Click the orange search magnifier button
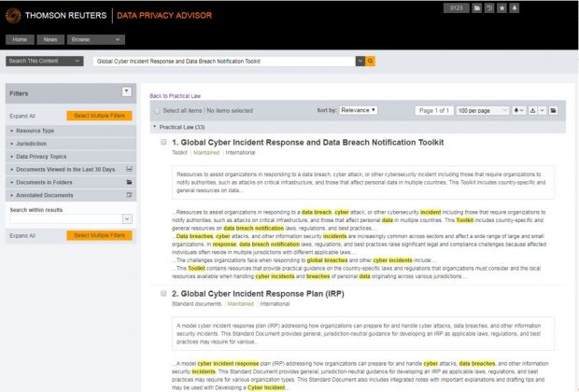Viewport: 579px width, 392px height. coord(371,61)
